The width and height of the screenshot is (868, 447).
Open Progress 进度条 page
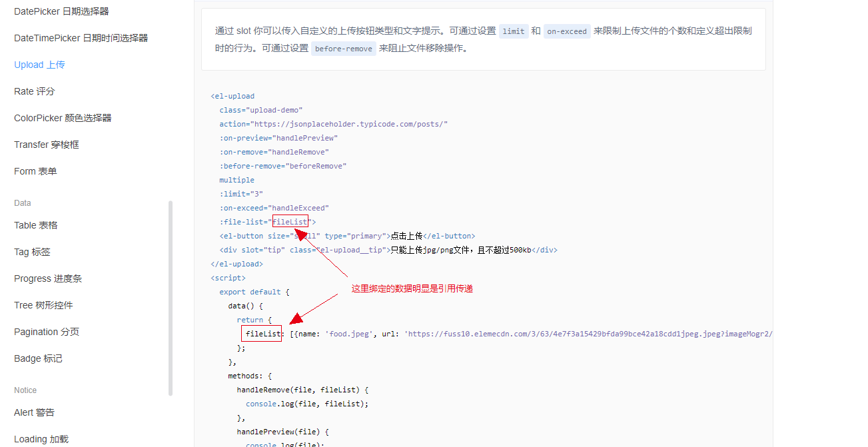point(48,278)
